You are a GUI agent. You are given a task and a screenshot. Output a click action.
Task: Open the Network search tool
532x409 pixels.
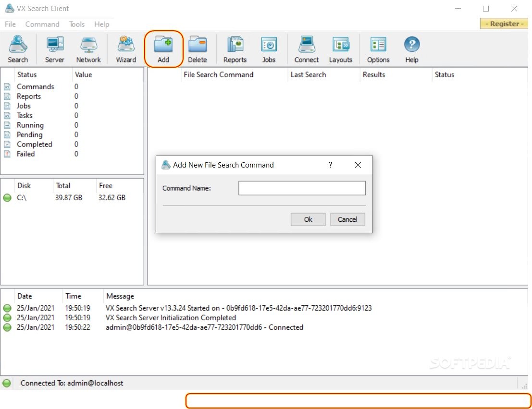point(88,49)
